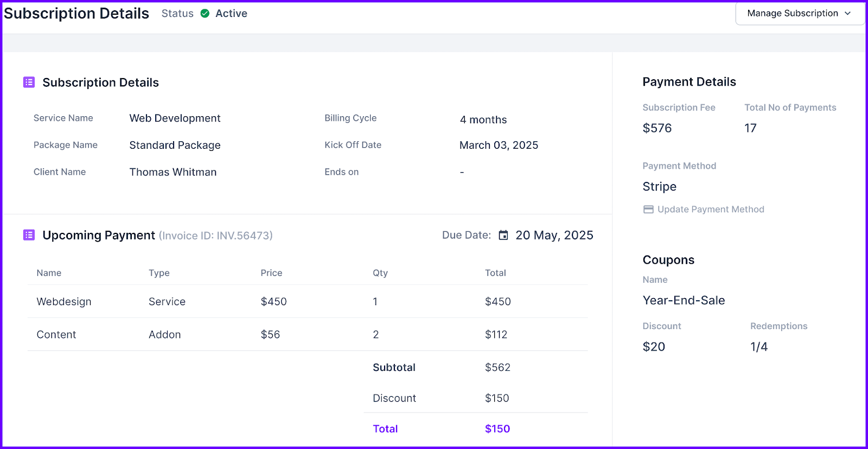
Task: Click the Subscription Details section list icon
Action: coord(29,83)
